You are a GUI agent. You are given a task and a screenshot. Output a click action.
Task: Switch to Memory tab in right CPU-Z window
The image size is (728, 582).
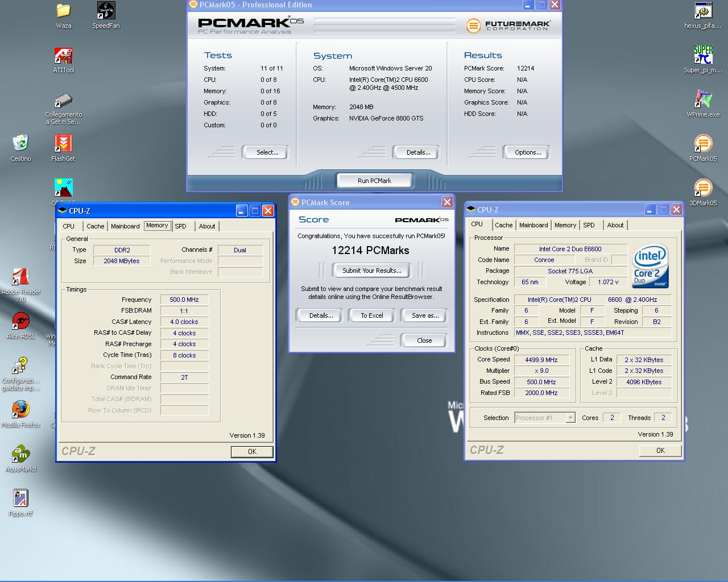[x=565, y=225]
